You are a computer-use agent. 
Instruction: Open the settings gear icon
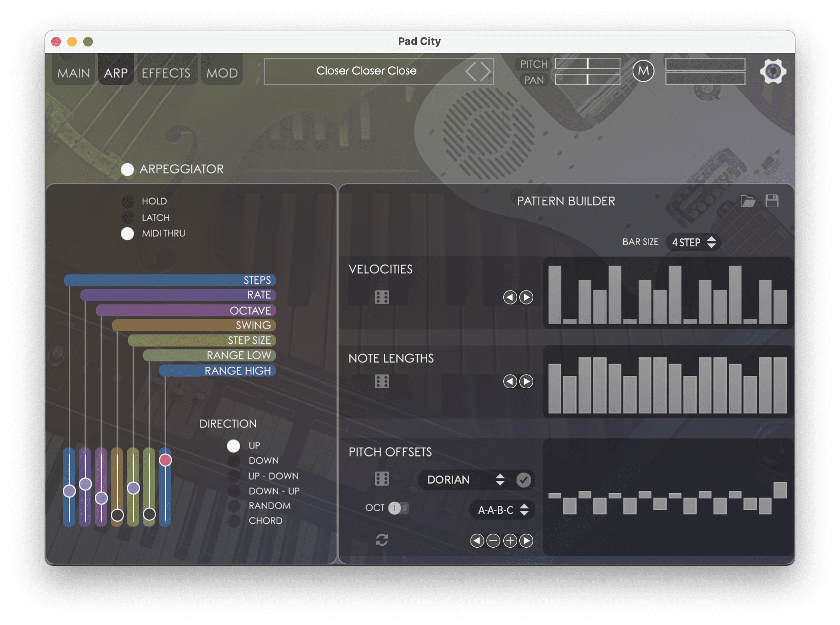pos(773,71)
